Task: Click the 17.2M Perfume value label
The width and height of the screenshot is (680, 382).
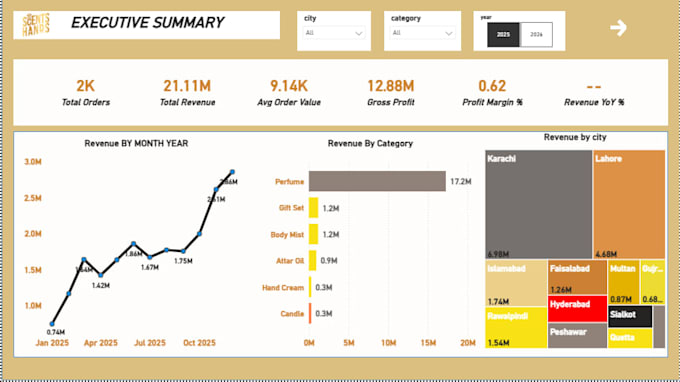Action: 461,182
